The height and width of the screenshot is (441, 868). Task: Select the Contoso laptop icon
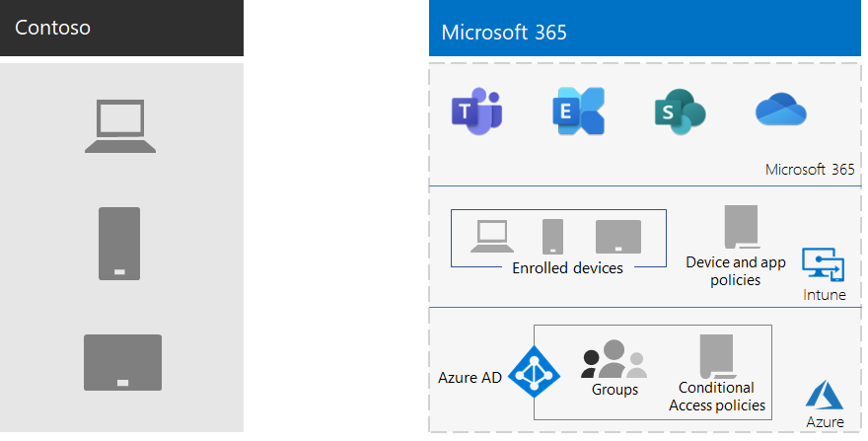point(120,125)
